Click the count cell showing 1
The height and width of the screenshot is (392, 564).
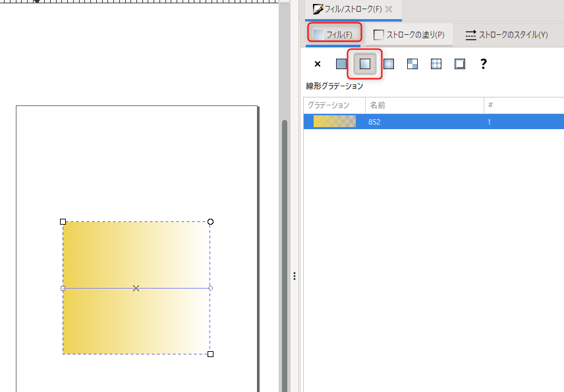tap(489, 122)
